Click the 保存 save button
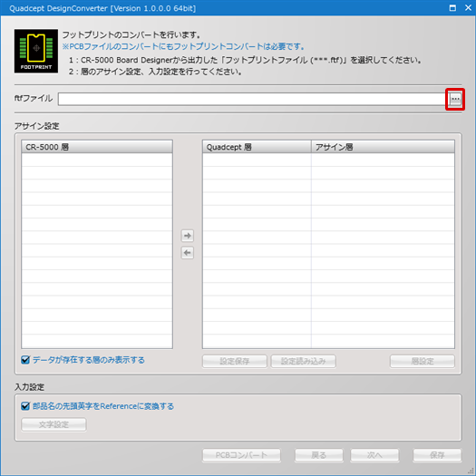Image resolution: width=476 pixels, height=476 pixels. 437,455
